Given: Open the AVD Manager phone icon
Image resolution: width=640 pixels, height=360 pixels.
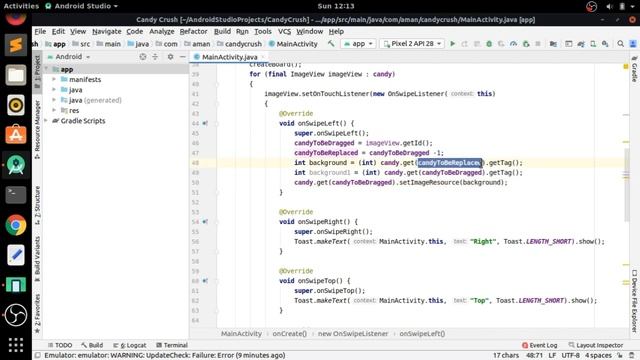Looking at the screenshot, I should pyautogui.click(x=593, y=44).
